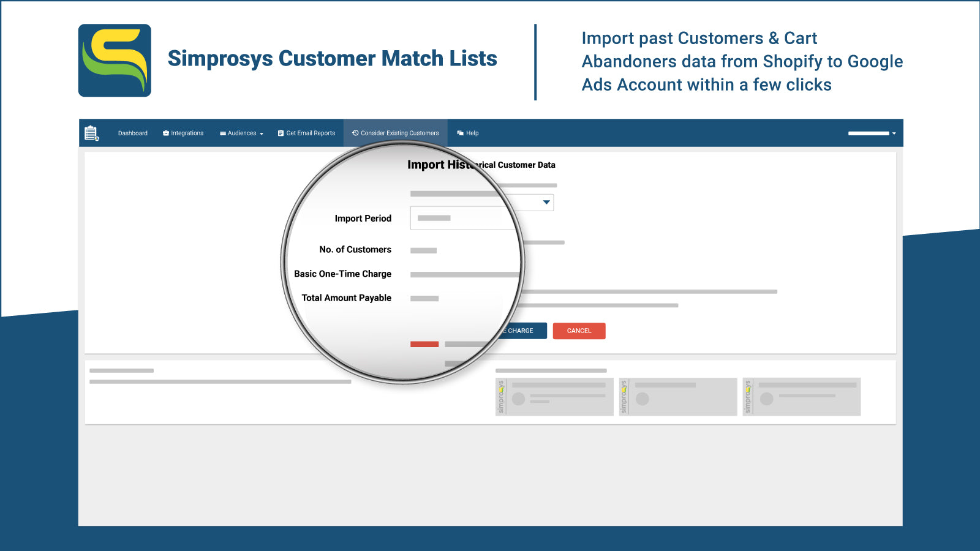Open the Consider Existing Customers page
The height and width of the screenshot is (551, 980).
click(x=396, y=133)
